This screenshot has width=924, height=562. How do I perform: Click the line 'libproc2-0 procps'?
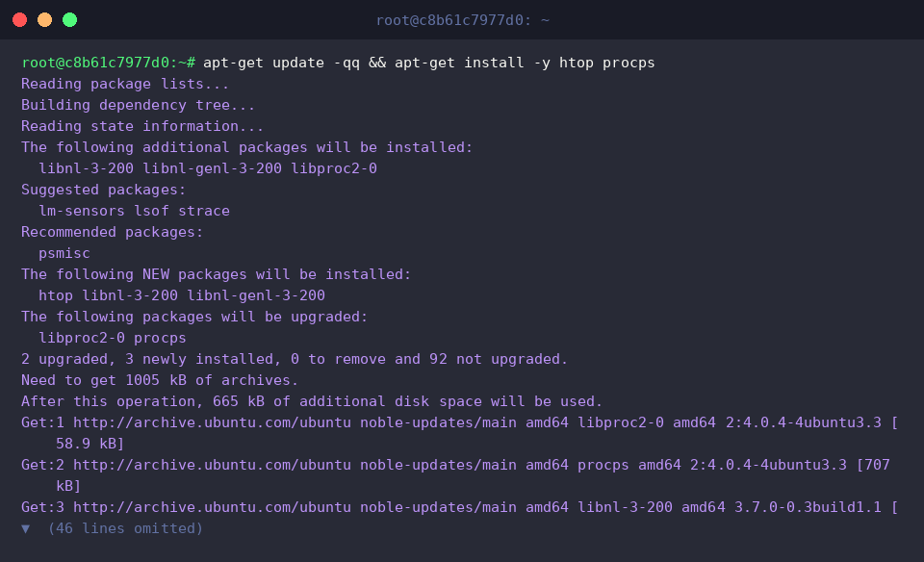(x=112, y=338)
